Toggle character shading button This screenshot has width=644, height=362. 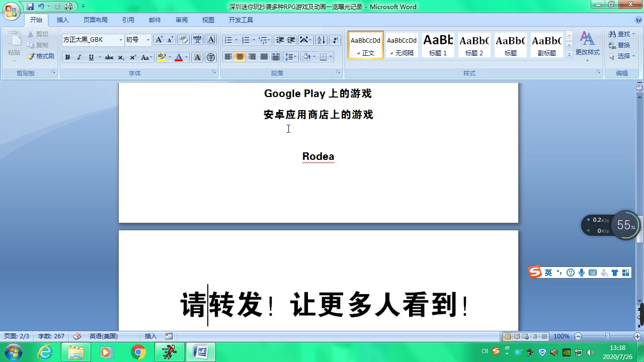point(197,57)
